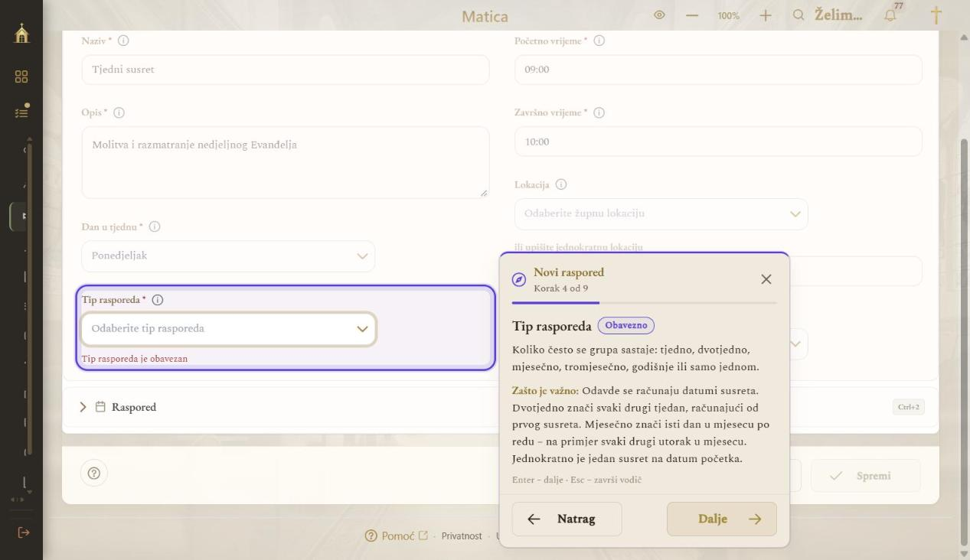Click info icon beside Tip rasporeda label

158,300
